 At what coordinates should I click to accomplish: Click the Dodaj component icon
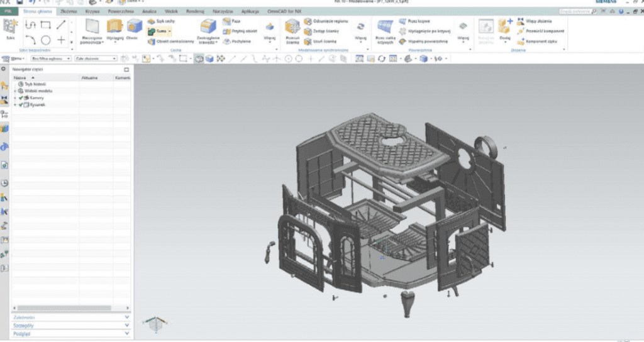pos(504,27)
